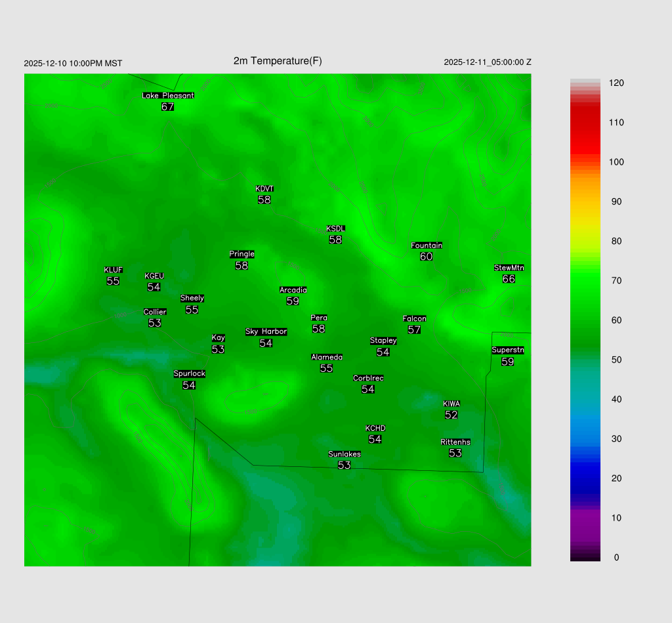Click the red 110 region on colorbar
The image size is (672, 623).
pos(585,123)
